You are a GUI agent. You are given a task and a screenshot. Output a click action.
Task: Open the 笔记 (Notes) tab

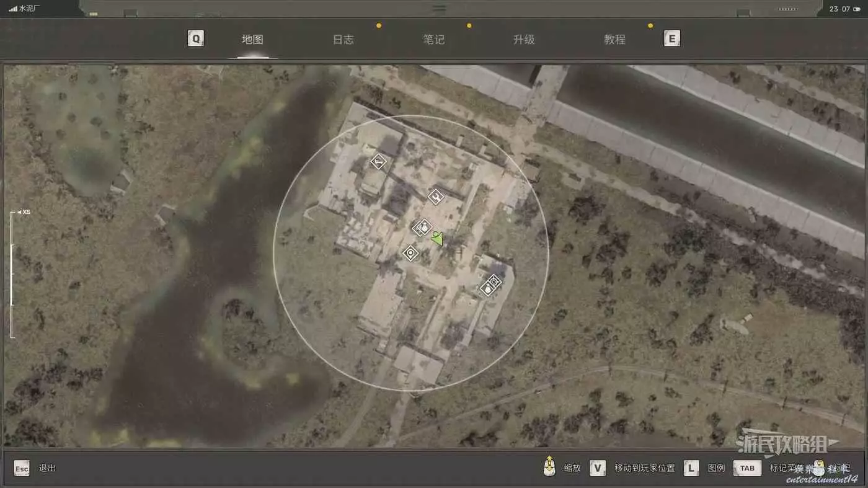tap(433, 40)
